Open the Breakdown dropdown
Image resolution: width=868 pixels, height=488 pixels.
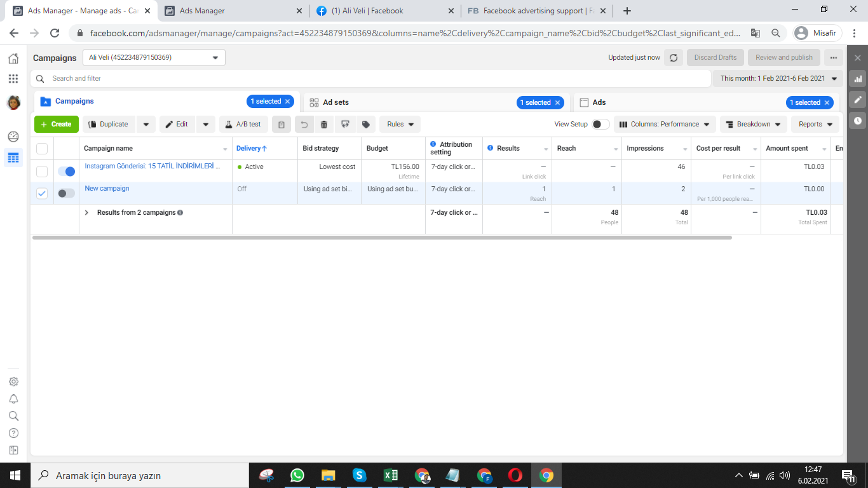click(x=754, y=125)
